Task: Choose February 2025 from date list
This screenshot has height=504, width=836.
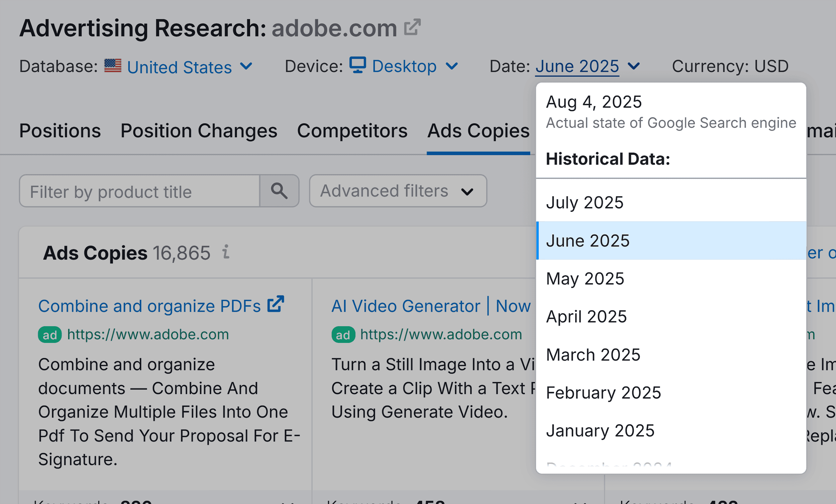Action: pos(671,393)
